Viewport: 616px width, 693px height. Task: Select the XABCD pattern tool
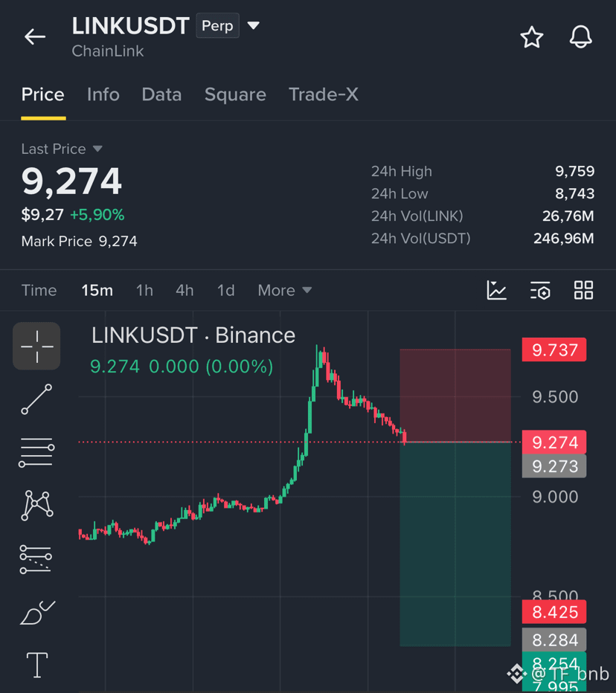click(x=37, y=505)
